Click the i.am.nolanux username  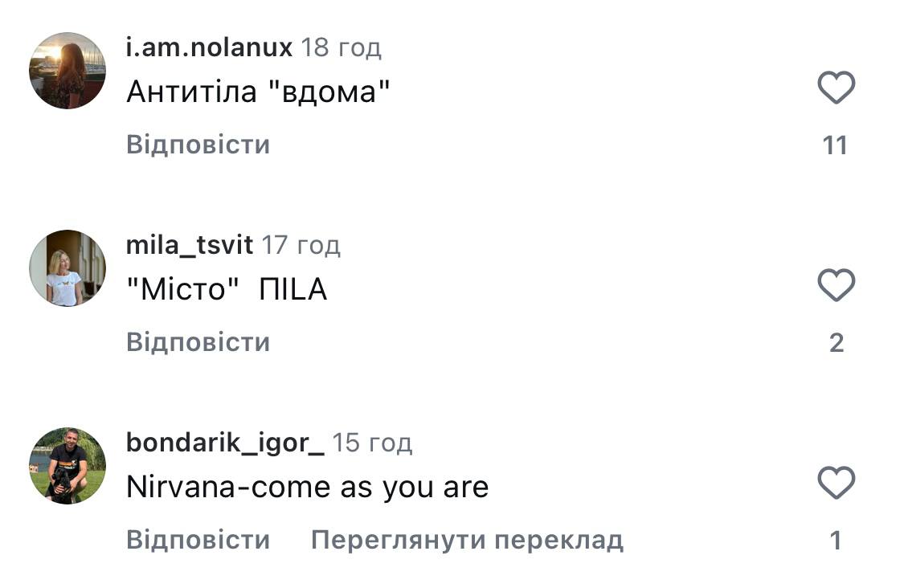[209, 48]
